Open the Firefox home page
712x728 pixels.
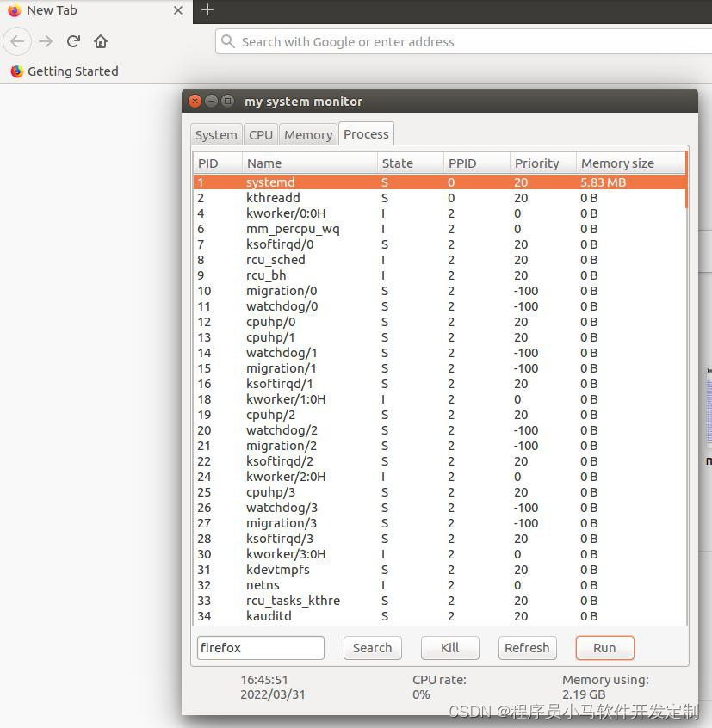tap(99, 41)
